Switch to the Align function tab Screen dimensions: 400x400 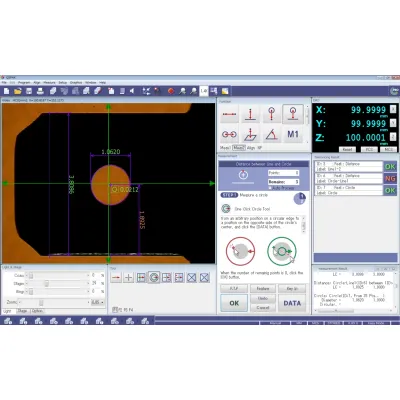click(x=251, y=148)
